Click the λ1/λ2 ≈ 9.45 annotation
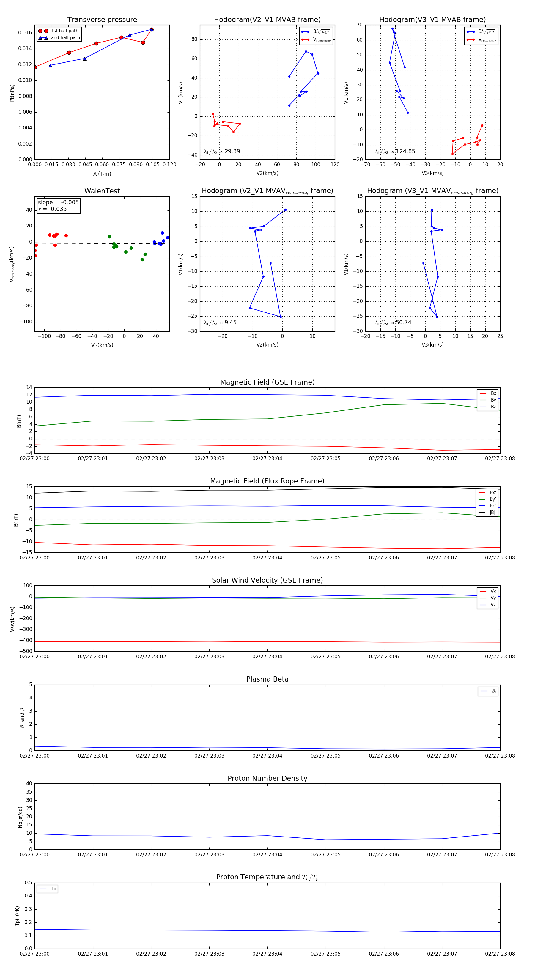 220,323
